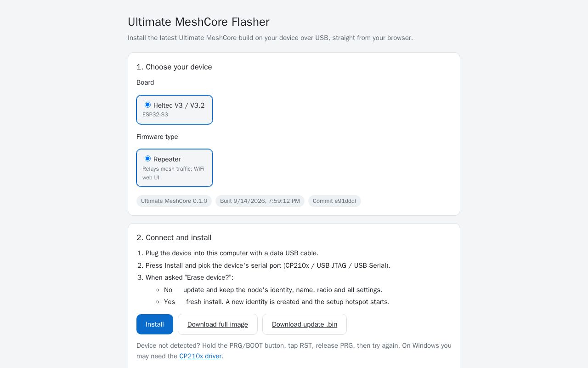Select the Heltec V3 / V3.2 radio button
588x368 pixels.
(147, 105)
